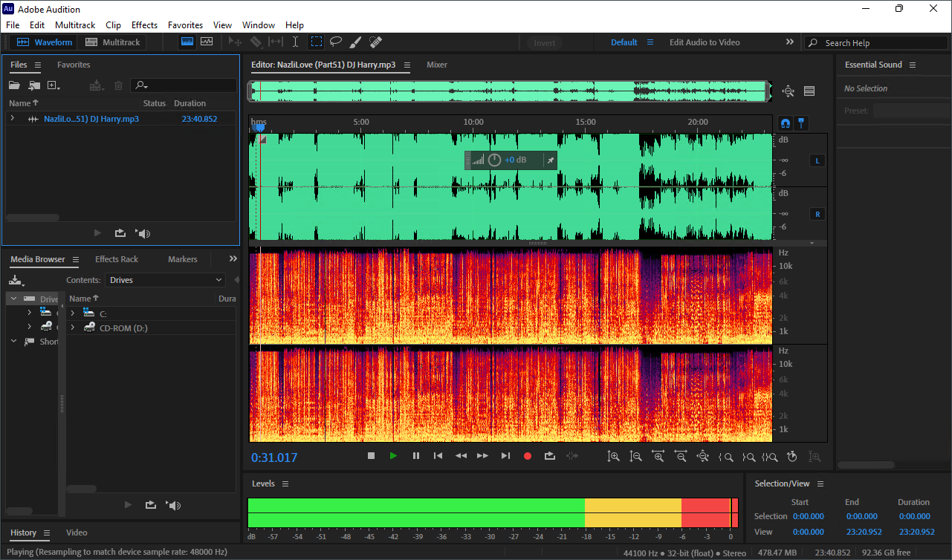Open the Favorites menu
The height and width of the screenshot is (560, 952).
(x=185, y=25)
